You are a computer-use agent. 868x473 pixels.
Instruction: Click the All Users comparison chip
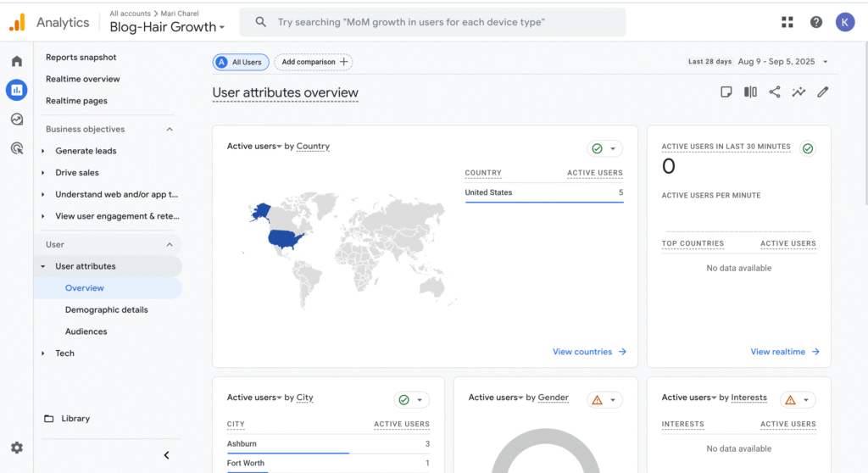click(x=241, y=62)
